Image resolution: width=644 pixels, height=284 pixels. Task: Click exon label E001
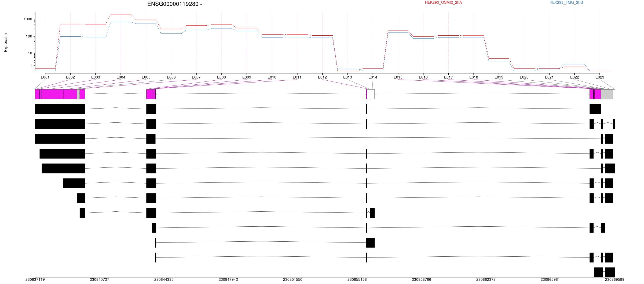coord(45,77)
